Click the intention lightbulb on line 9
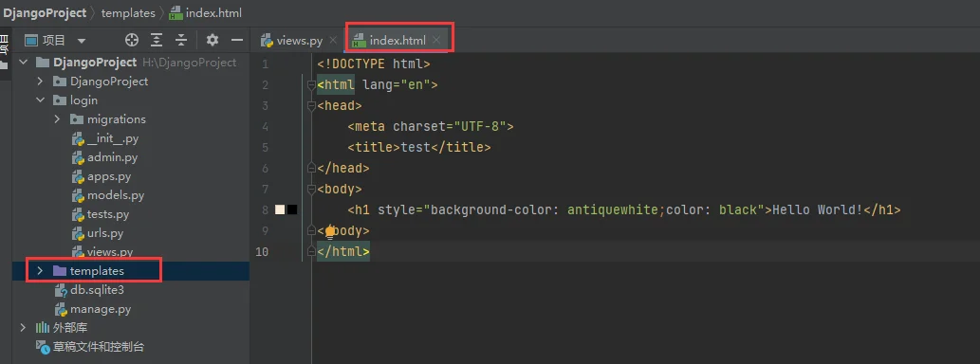The image size is (980, 364). (x=330, y=232)
